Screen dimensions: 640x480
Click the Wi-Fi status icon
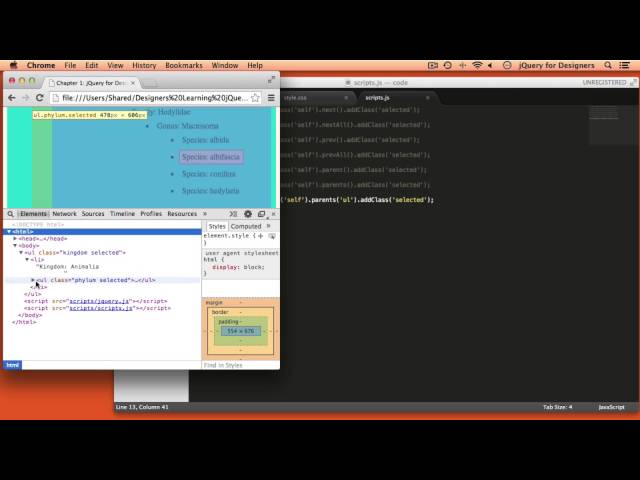(x=477, y=65)
